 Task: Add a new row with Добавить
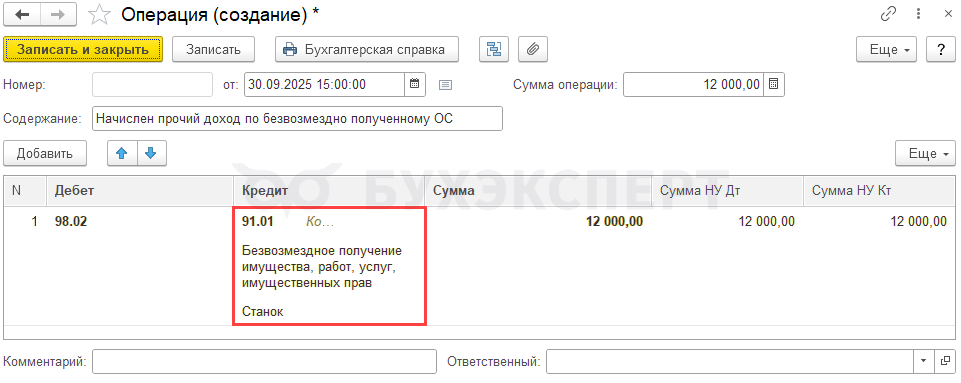click(45, 153)
